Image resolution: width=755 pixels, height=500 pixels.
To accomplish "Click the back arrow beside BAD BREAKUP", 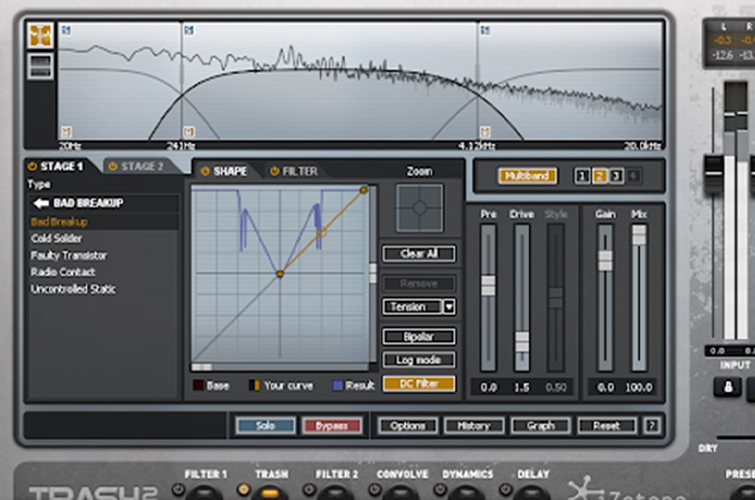I will [41, 203].
